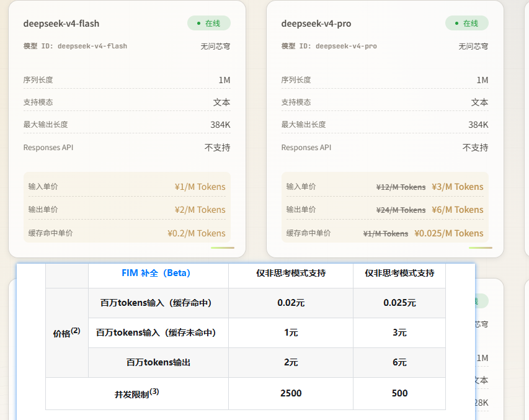This screenshot has width=529, height=420.
Task: Click Responses API 不支持 on pro card
Action: pyautogui.click(x=476, y=148)
